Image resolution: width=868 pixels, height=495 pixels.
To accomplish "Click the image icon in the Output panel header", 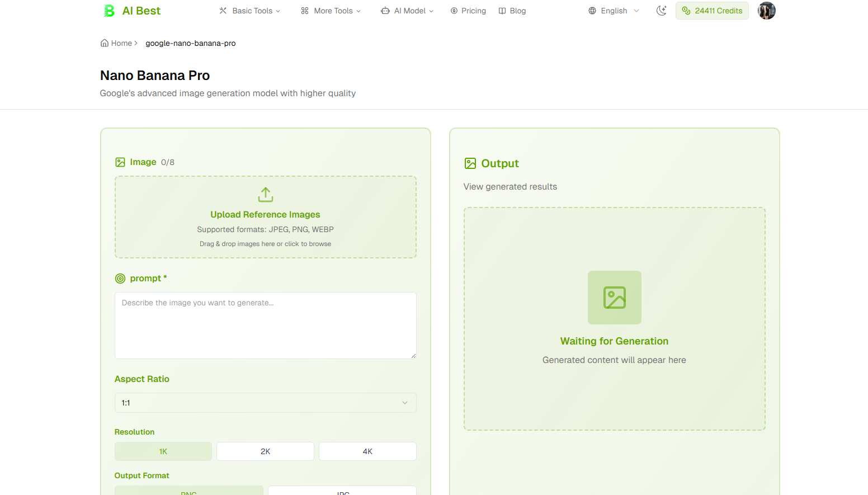I will [x=470, y=163].
